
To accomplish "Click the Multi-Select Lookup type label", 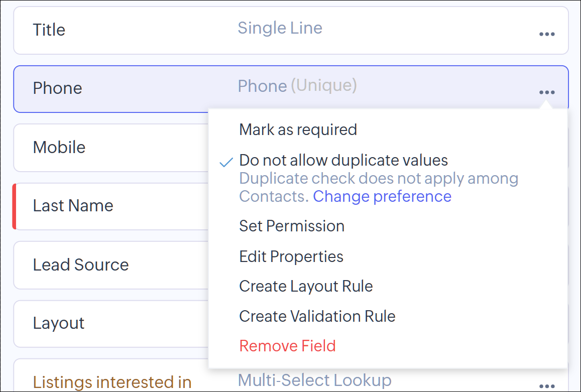I will pos(314,380).
